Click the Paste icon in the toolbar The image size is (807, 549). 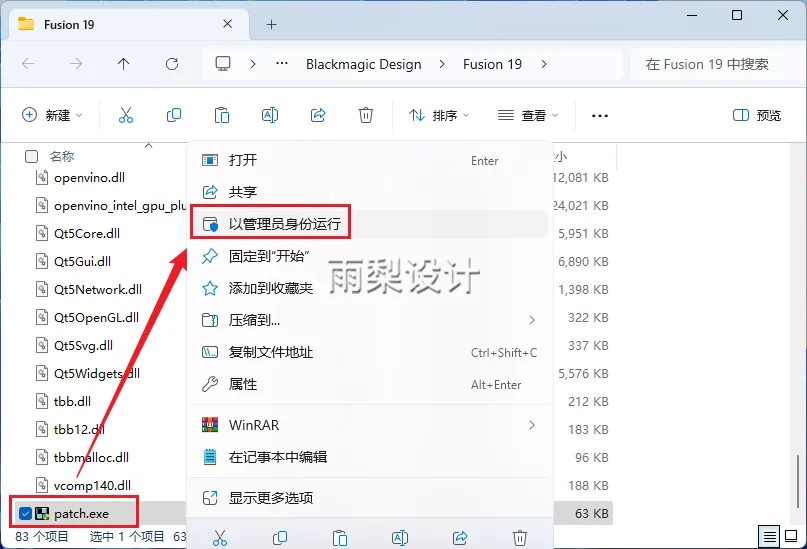[x=222, y=115]
